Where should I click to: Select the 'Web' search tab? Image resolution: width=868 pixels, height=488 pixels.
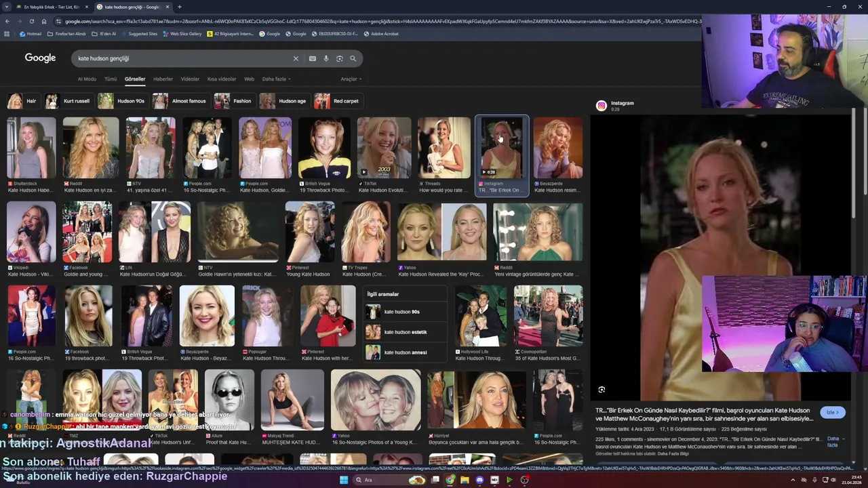click(x=249, y=79)
